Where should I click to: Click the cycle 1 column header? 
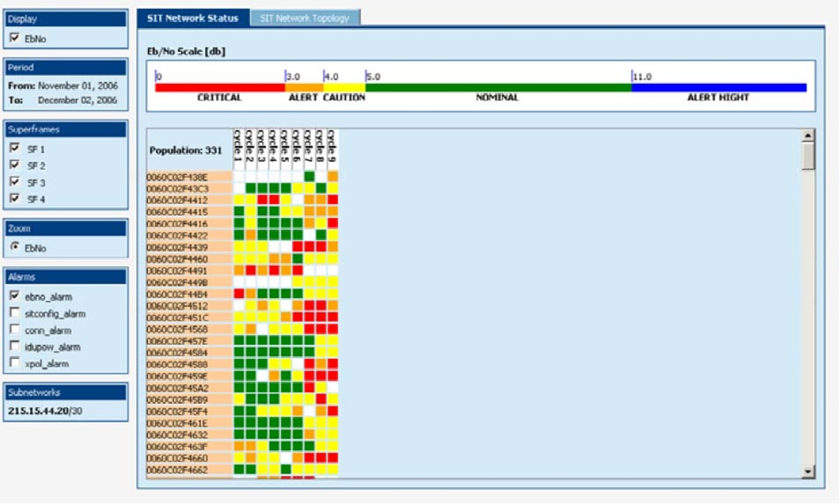coord(238,149)
